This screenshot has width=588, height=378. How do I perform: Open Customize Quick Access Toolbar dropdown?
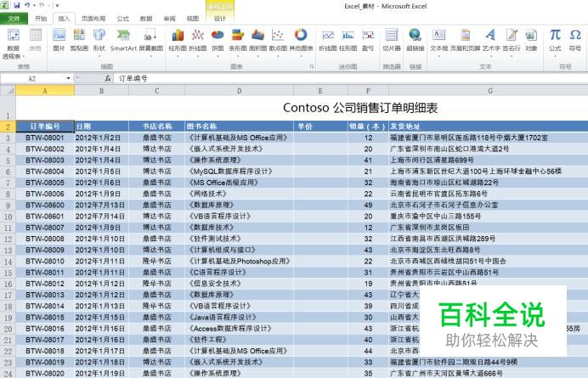point(57,6)
